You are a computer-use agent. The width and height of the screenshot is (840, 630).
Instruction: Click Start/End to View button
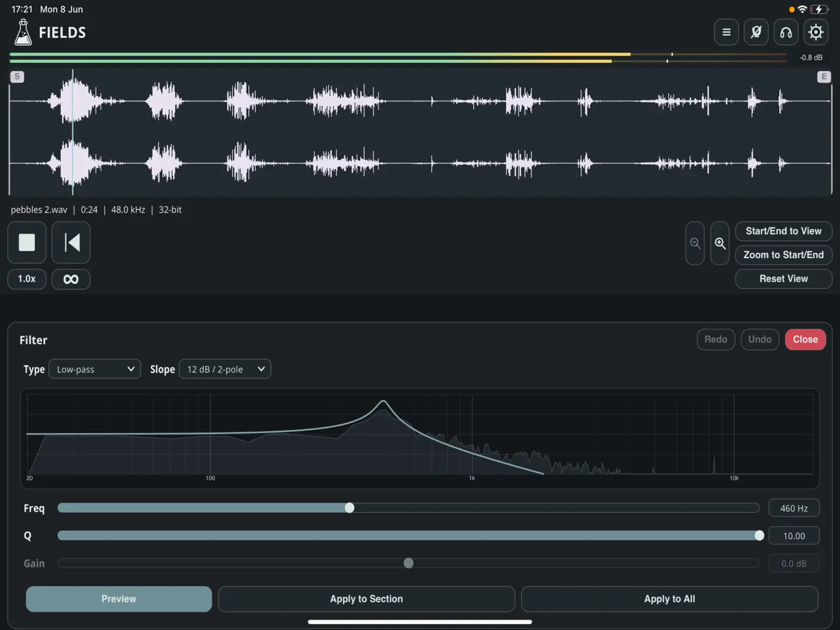click(x=784, y=231)
